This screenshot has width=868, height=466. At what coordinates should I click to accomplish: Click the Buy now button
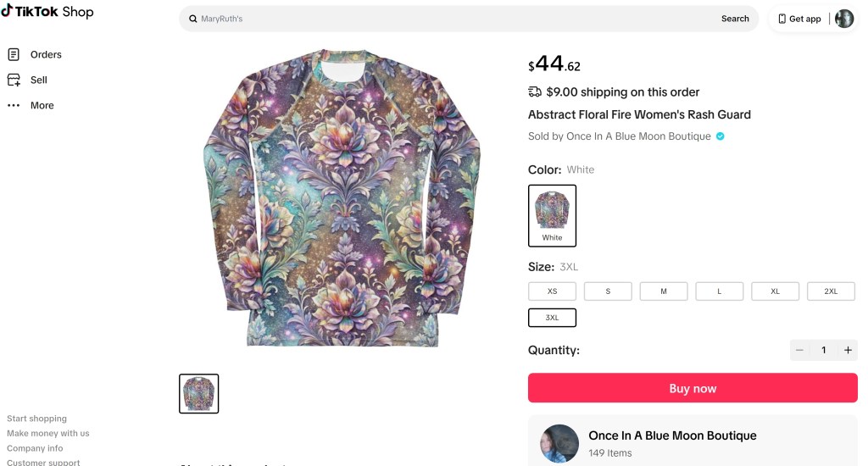coord(693,388)
